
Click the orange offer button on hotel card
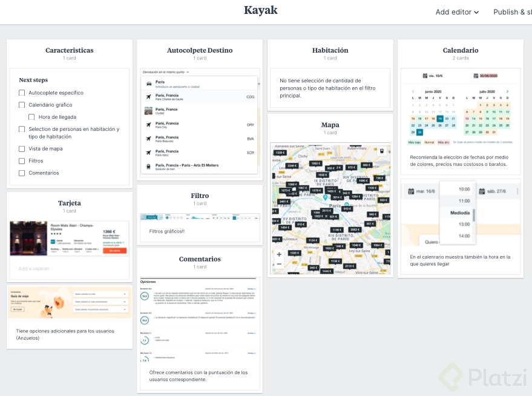(x=114, y=251)
